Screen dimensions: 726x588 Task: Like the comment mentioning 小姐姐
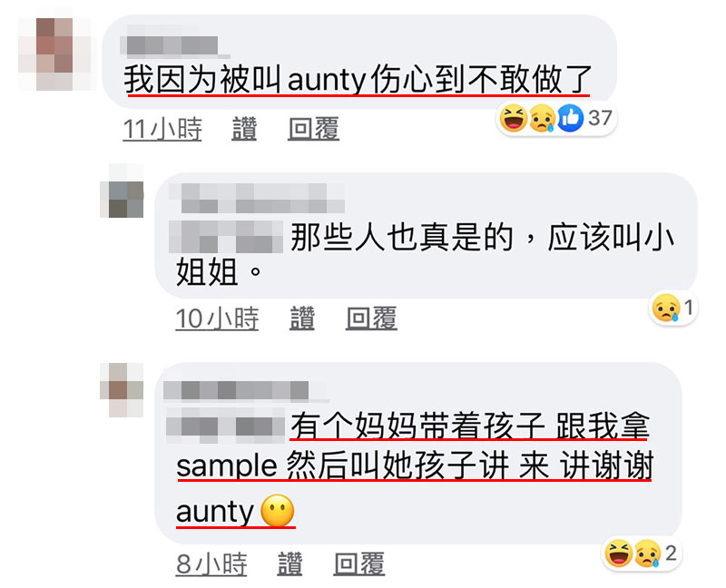(302, 318)
